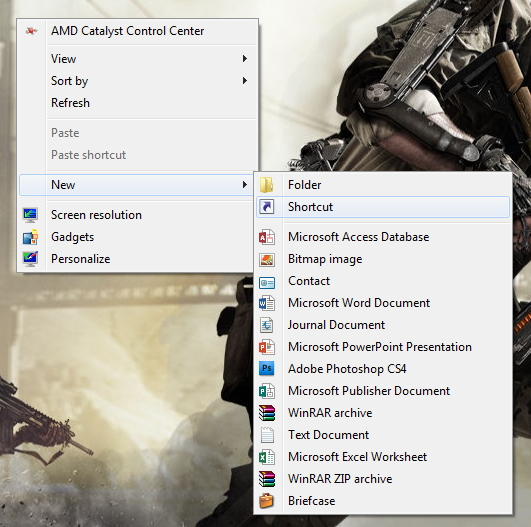Expand the New submenu arrow
Image resolution: width=531 pixels, height=527 pixels.
245,185
